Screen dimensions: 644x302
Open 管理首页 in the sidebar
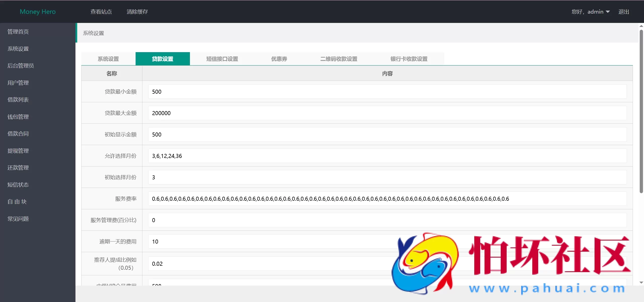click(x=18, y=31)
